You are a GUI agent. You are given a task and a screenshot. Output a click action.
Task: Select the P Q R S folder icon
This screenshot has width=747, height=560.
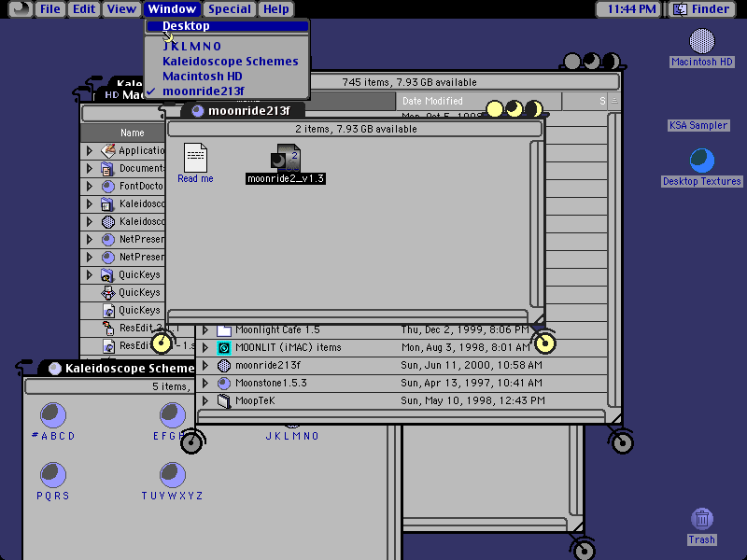(53, 475)
